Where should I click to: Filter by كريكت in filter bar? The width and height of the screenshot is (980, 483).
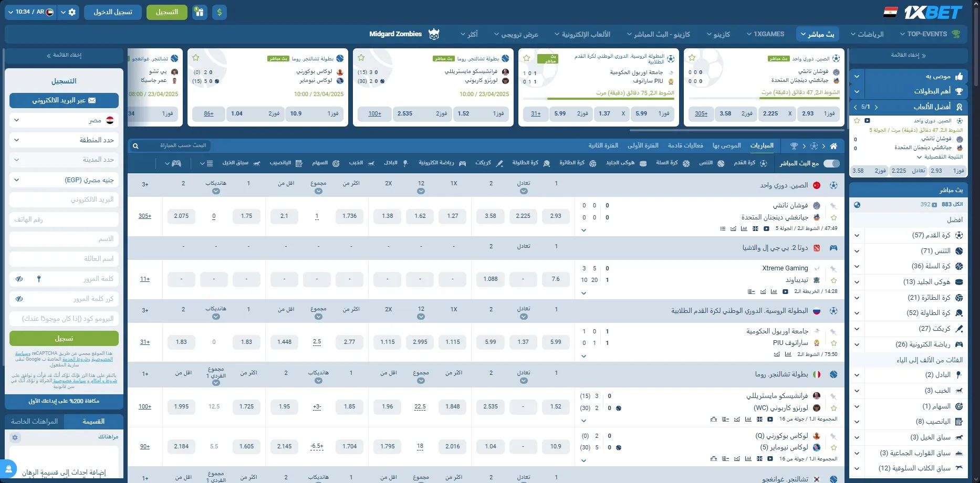(x=489, y=163)
